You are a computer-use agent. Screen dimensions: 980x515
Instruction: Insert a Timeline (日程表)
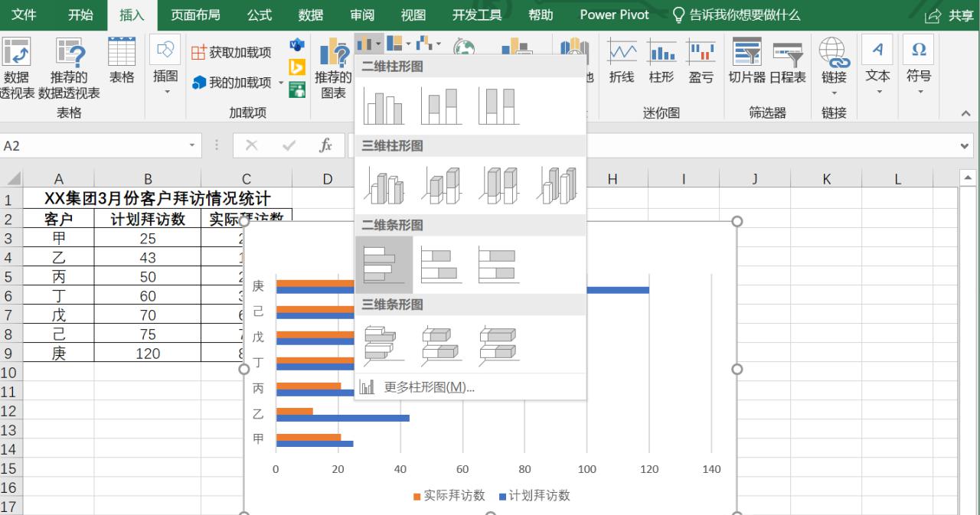pos(787,61)
